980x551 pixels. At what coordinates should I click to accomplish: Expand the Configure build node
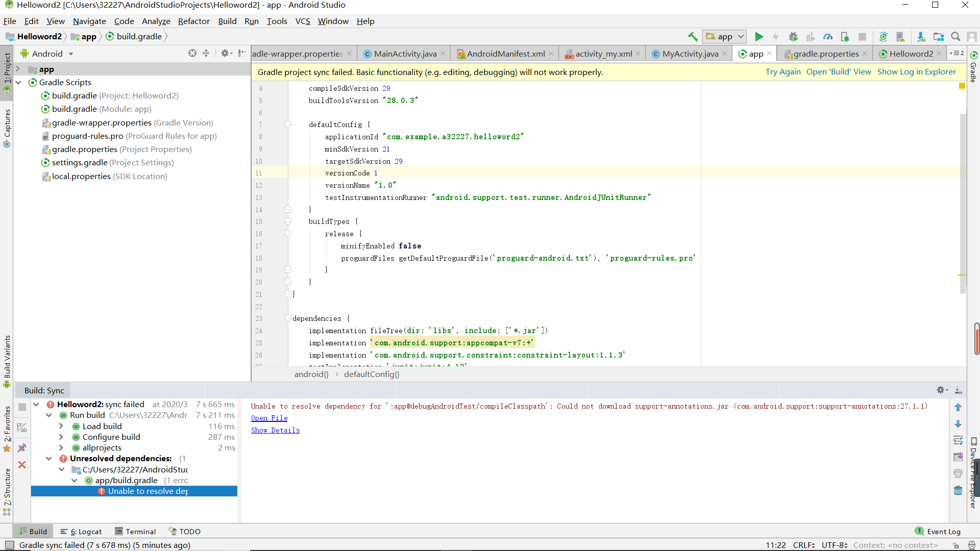(x=61, y=437)
